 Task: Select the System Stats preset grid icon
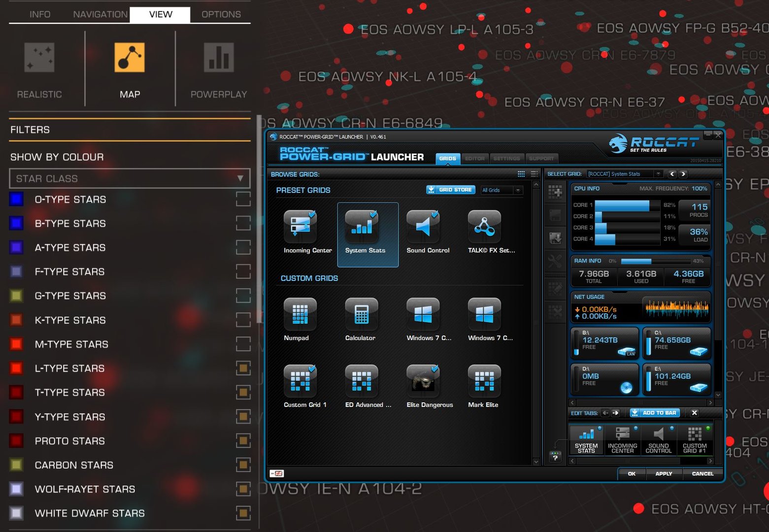[x=362, y=227]
